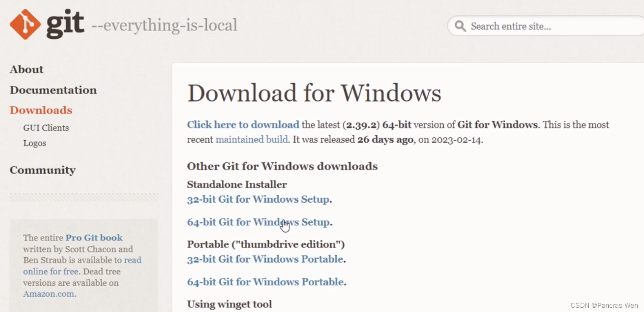Open the About section
Viewport: 644px width, 312px height.
[27, 69]
